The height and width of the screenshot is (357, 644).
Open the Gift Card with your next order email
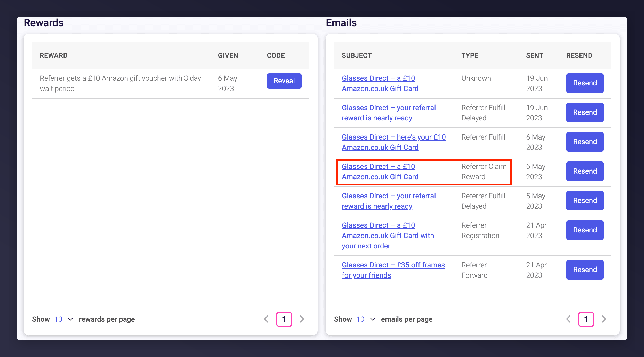click(388, 236)
